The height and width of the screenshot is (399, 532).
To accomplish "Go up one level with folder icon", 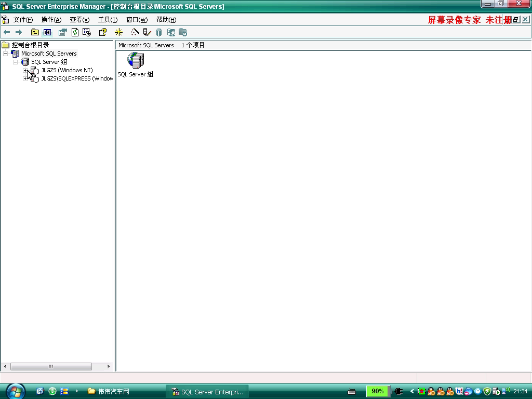I will [x=35, y=32].
